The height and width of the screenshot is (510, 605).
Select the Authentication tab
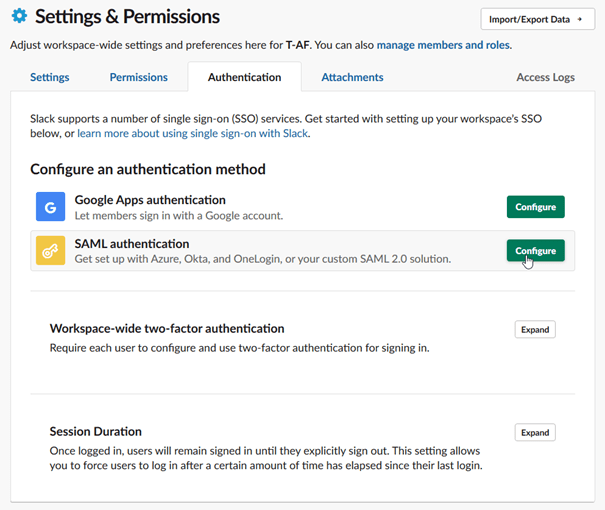coord(245,77)
